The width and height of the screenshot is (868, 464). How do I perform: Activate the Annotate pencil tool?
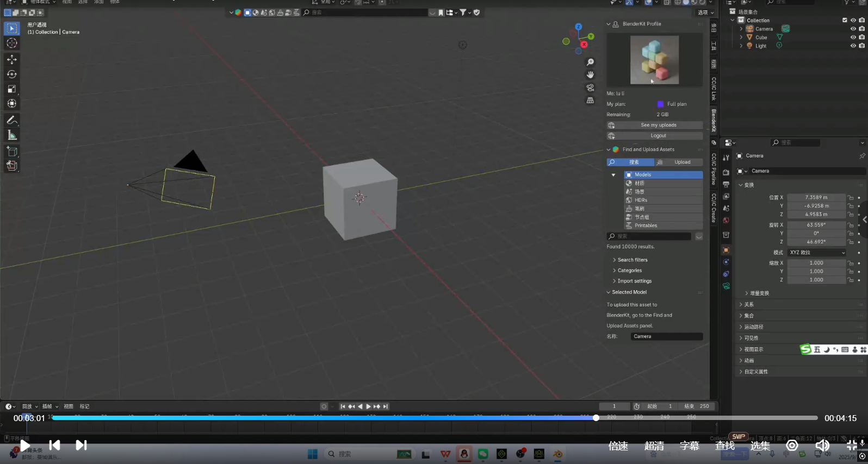(11, 120)
